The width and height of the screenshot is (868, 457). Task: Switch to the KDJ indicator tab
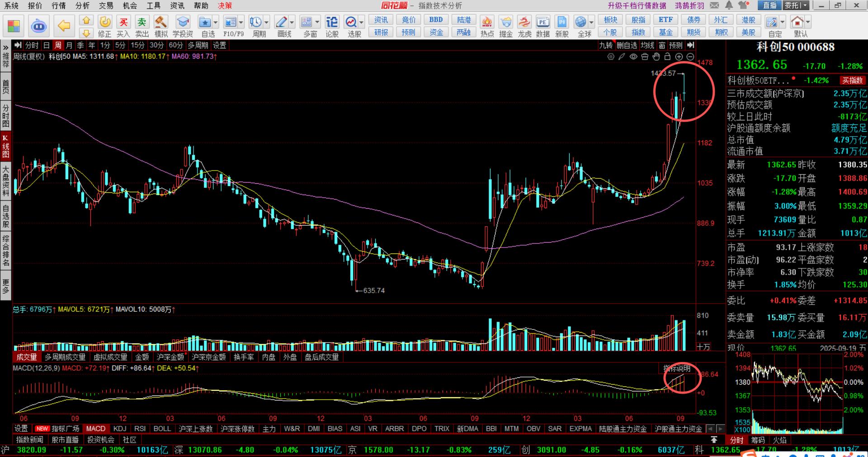pyautogui.click(x=120, y=428)
